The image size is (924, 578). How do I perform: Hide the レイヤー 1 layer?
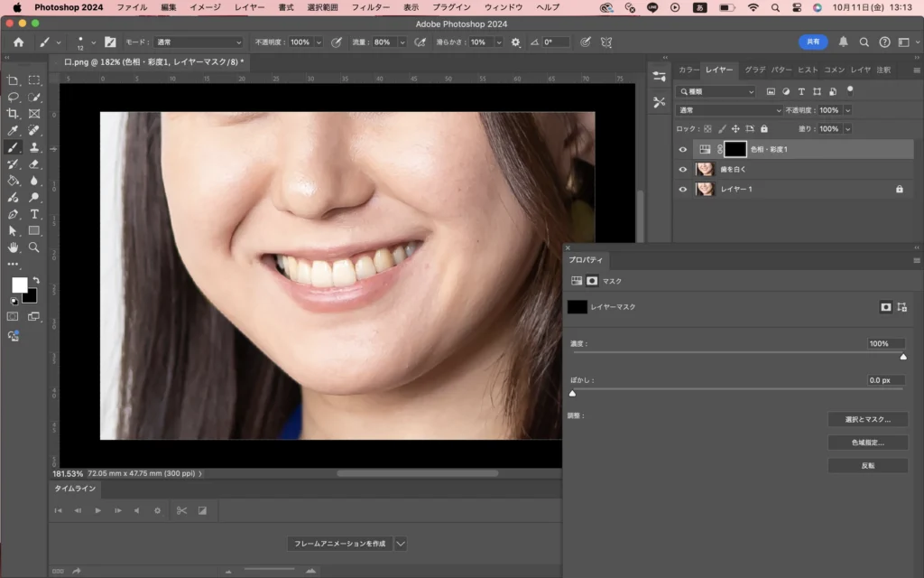tap(683, 190)
